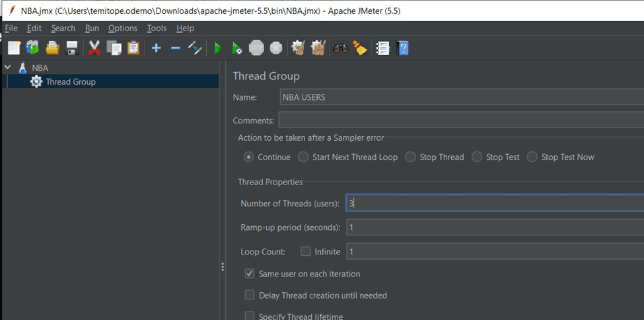Open Search with the binoculars icon
This screenshot has height=320, width=644.
pos(341,48)
